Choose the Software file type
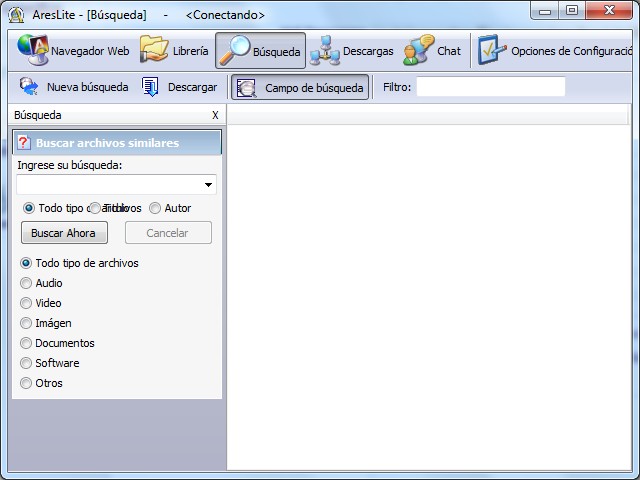 click(x=26, y=363)
